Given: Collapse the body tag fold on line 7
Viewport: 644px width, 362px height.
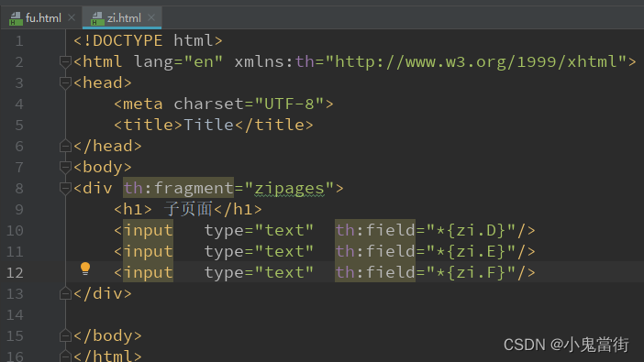Looking at the screenshot, I should 65,167.
